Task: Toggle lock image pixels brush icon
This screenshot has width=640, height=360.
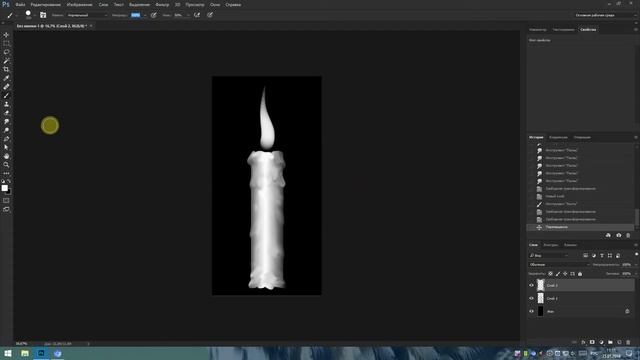Action: pos(558,273)
